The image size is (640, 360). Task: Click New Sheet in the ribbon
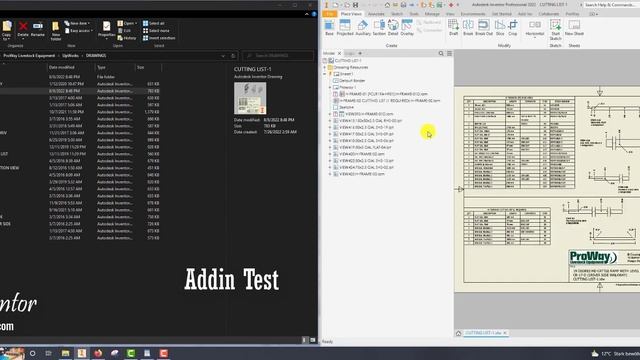[574, 28]
